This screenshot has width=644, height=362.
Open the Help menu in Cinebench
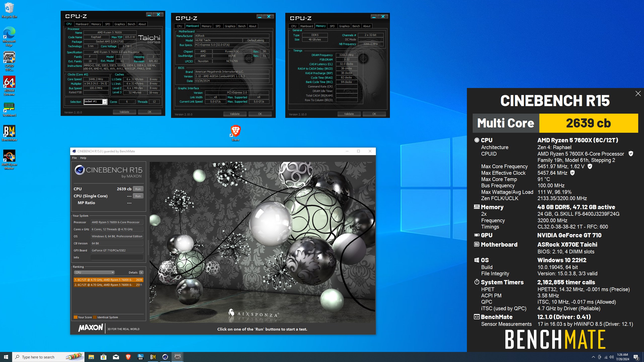83,158
